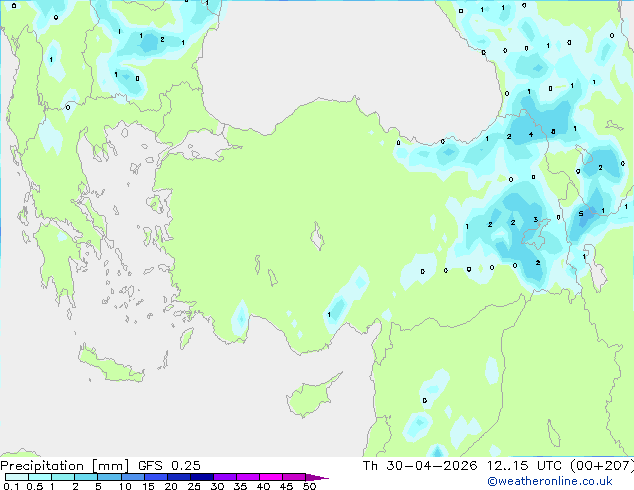Select the '12..15 UTC' time range text

click(524, 466)
